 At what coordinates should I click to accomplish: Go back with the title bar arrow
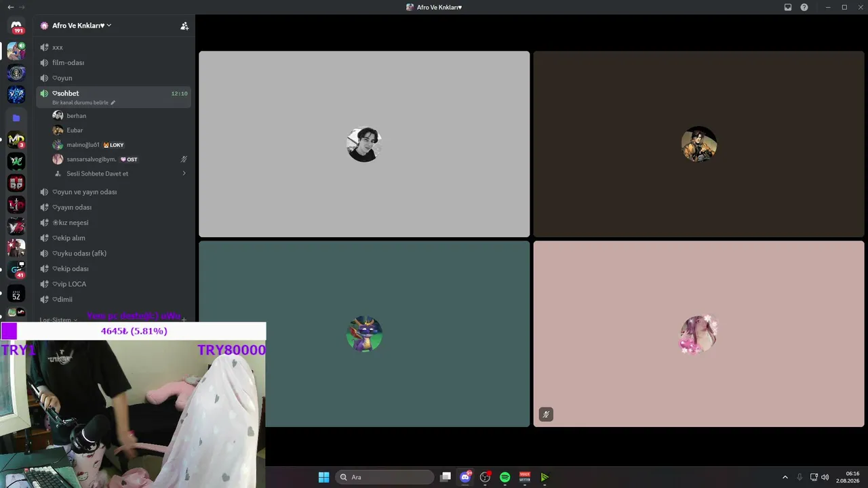point(10,7)
